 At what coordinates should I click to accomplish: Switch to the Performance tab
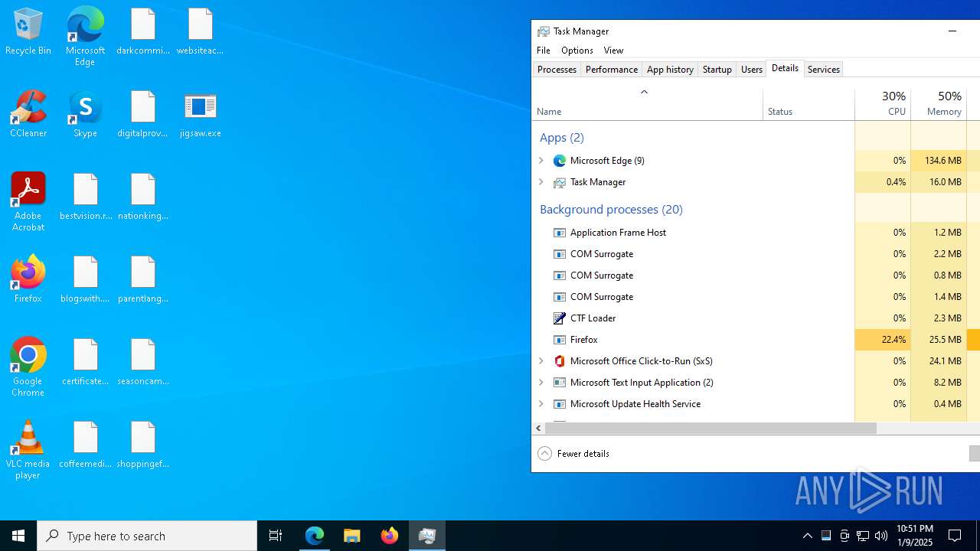pyautogui.click(x=611, y=70)
